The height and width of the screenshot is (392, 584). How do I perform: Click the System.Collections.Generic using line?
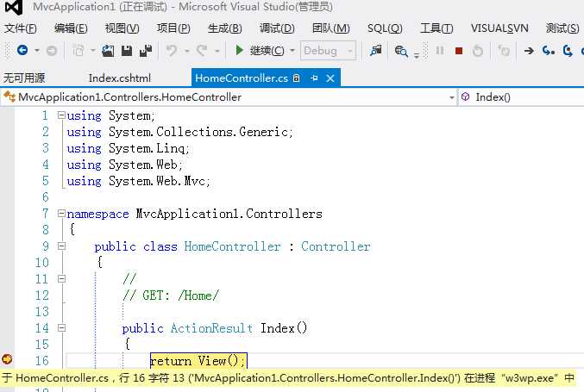[x=180, y=132]
